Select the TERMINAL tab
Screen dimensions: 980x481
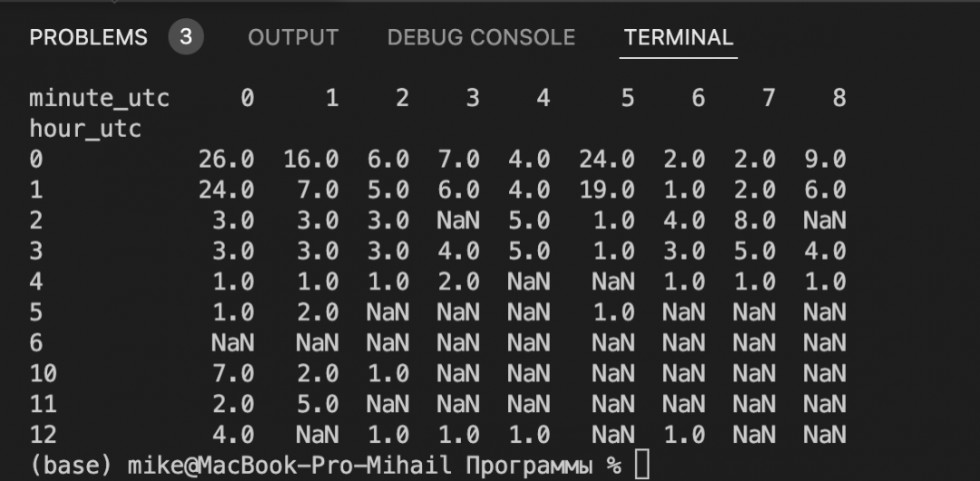tap(678, 38)
